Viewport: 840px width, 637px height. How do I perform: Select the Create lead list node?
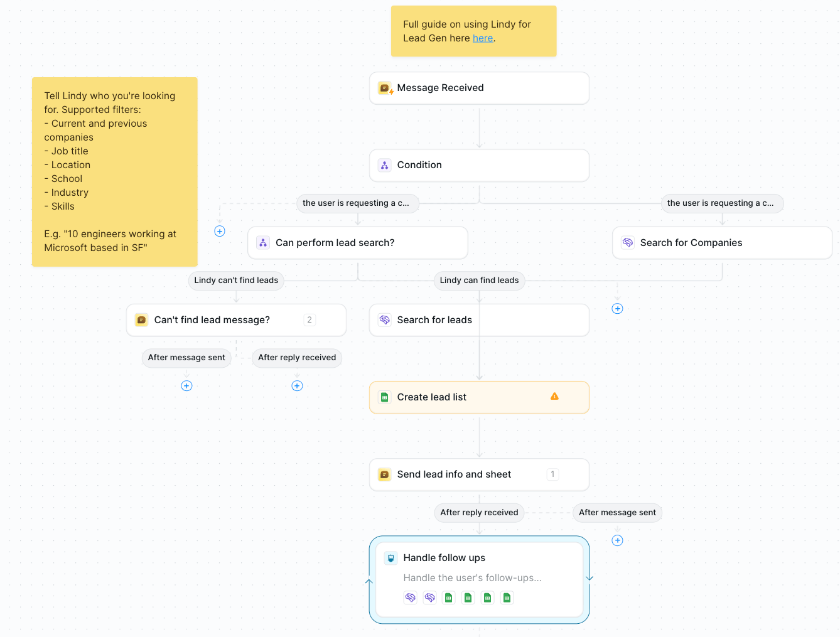coord(480,397)
